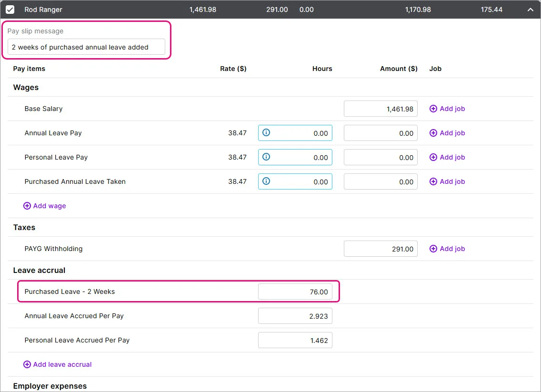Viewport: 541px width, 392px height.
Task: Open the info tooltip for Personal Leave Pay hours
Action: pos(266,157)
